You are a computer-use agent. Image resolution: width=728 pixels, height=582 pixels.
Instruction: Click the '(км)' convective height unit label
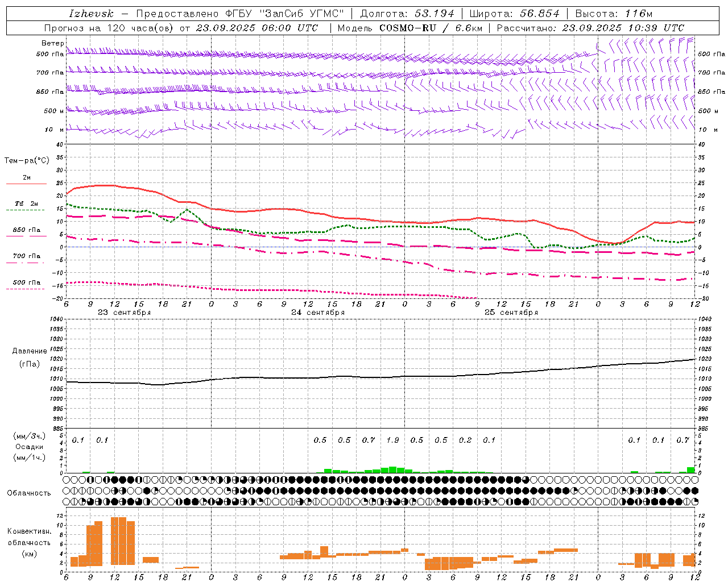click(29, 554)
